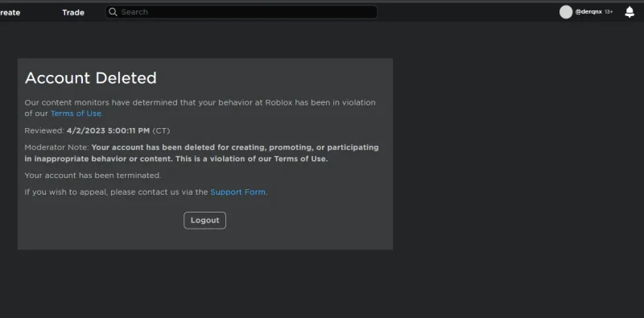Image resolution: width=644 pixels, height=318 pixels.
Task: Open the Support Form link
Action: (x=238, y=192)
